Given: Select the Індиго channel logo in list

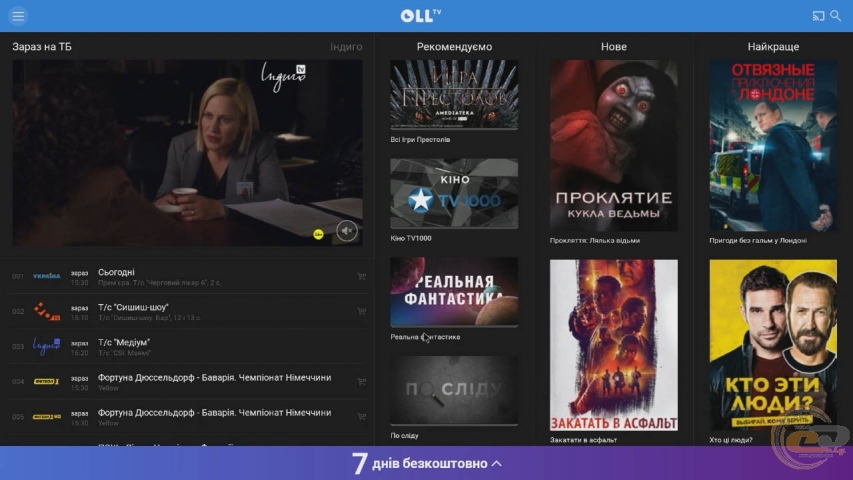Looking at the screenshot, I should pyautogui.click(x=47, y=346).
